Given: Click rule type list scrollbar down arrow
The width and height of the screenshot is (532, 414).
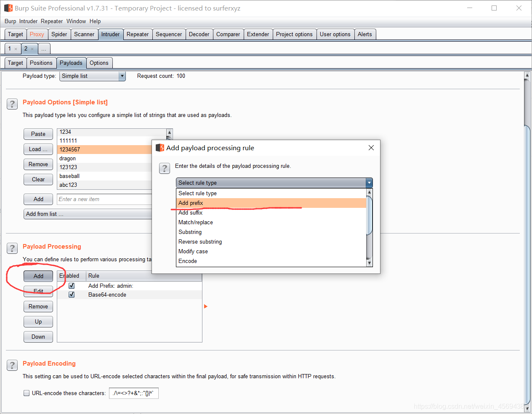Looking at the screenshot, I should coord(370,263).
